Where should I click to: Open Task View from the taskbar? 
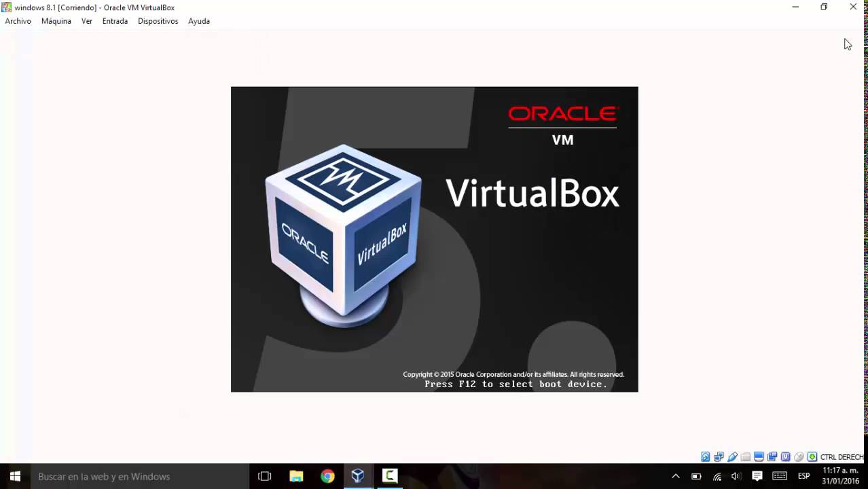click(265, 476)
